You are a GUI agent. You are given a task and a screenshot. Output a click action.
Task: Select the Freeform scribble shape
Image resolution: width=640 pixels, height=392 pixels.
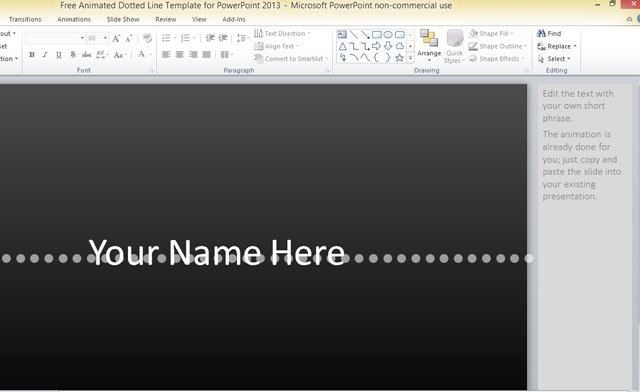(x=342, y=58)
